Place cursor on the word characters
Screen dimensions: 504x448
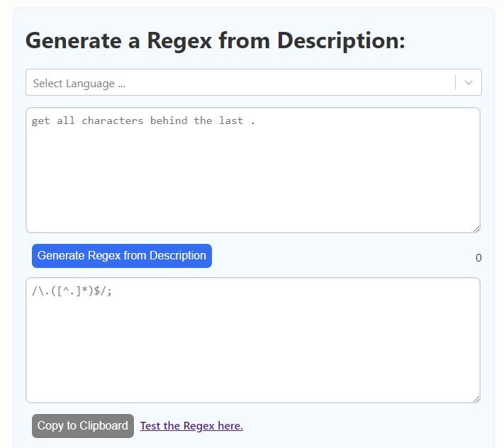(112, 121)
